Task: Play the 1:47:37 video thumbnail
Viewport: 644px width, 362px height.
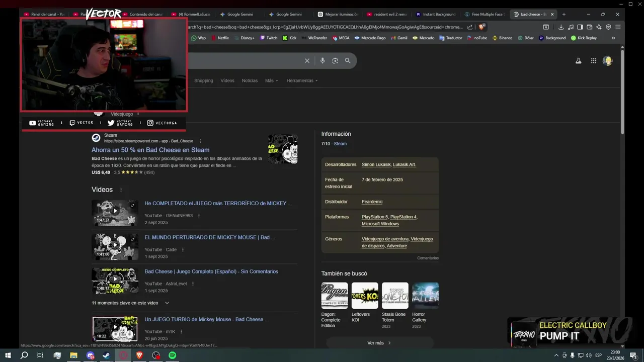Action: coord(115,213)
